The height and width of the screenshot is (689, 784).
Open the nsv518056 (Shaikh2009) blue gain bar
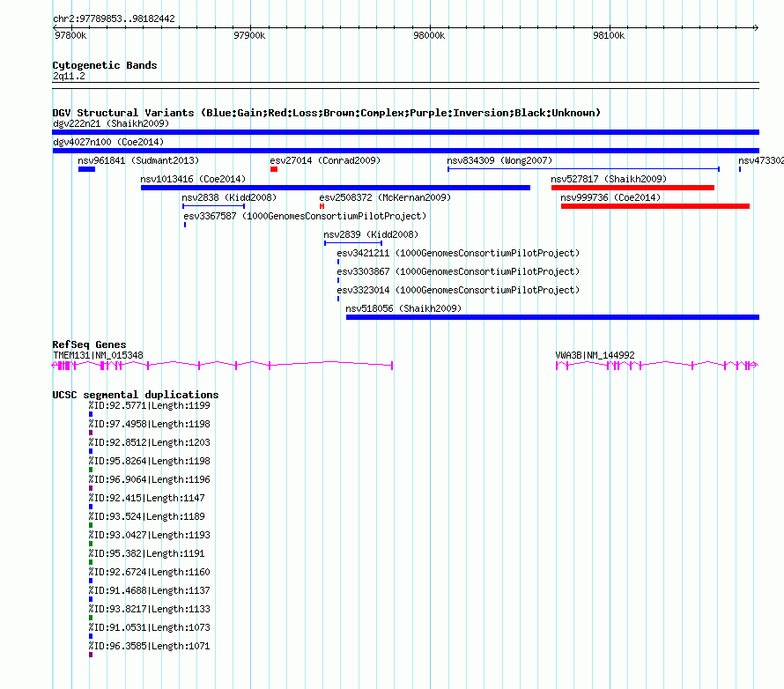(x=552, y=317)
